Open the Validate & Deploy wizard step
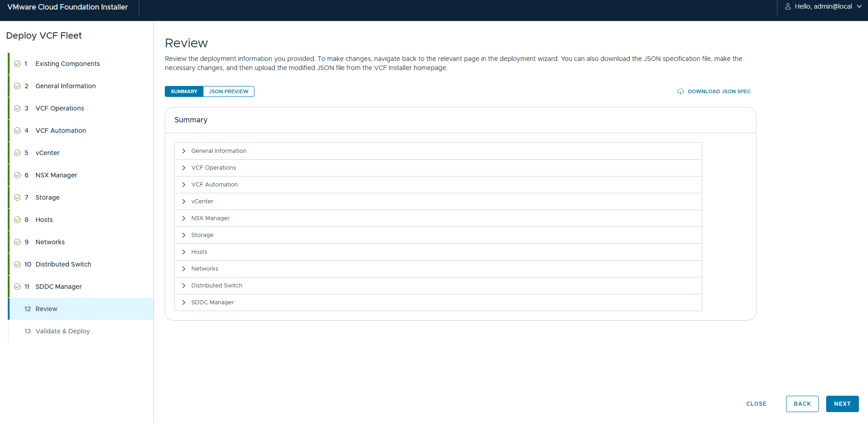This screenshot has height=423, width=868. (x=62, y=331)
